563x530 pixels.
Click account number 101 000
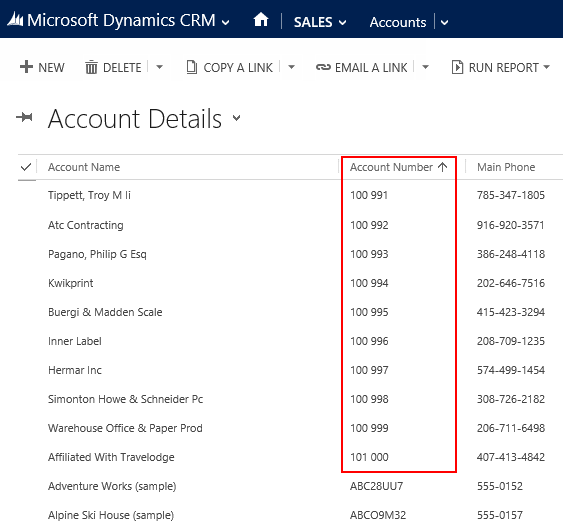tap(369, 457)
